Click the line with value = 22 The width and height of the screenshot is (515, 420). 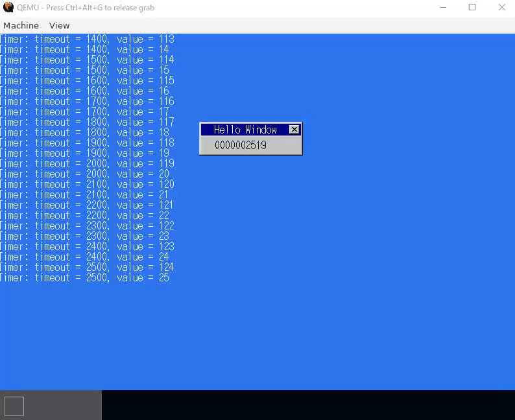point(84,216)
